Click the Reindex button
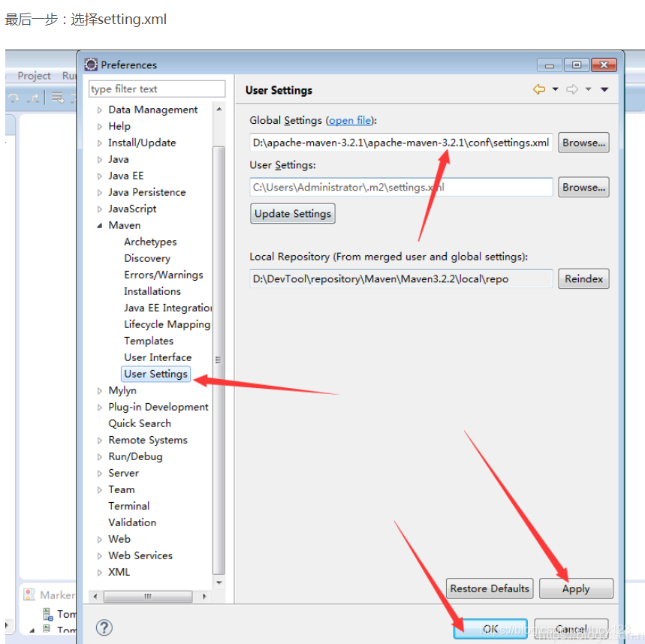 [583, 278]
